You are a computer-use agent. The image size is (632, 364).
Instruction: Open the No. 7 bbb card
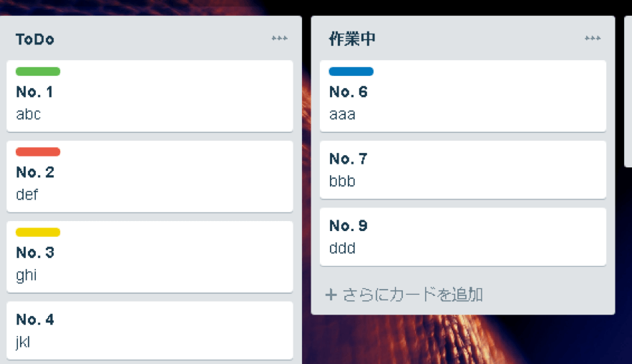tap(462, 169)
